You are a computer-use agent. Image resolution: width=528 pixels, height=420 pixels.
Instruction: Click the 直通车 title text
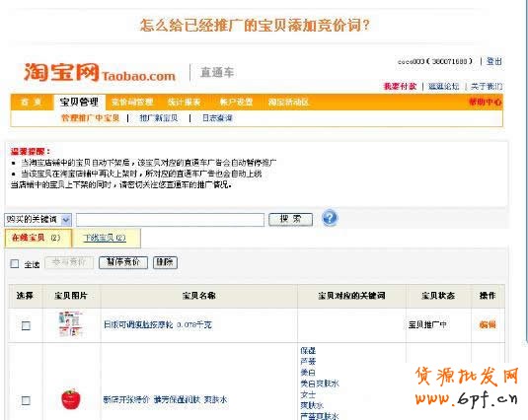coord(217,72)
